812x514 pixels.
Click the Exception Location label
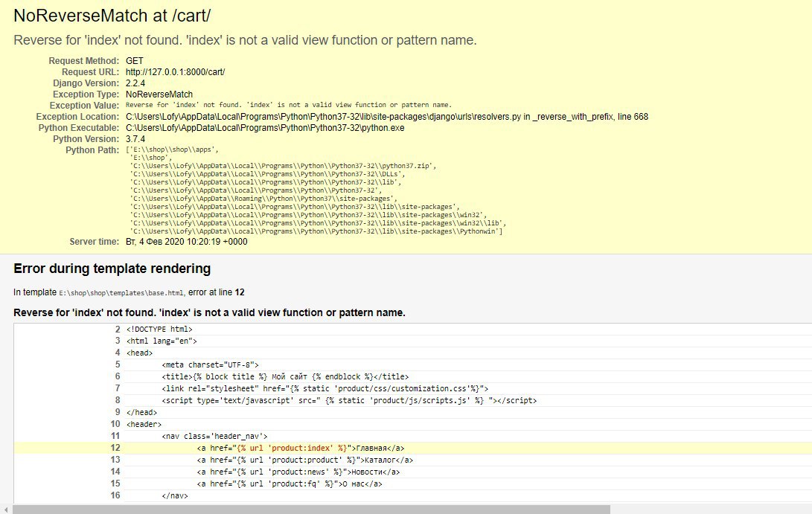[x=77, y=117]
